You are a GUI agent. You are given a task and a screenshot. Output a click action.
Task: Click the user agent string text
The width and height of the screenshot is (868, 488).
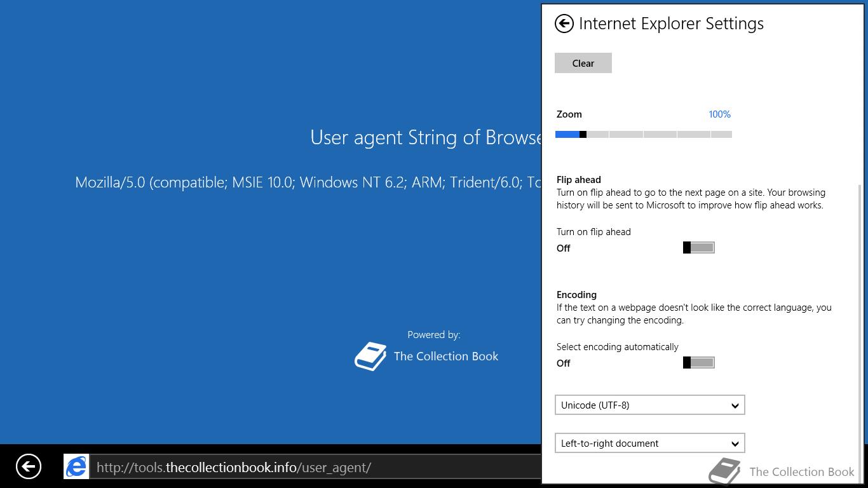[x=308, y=182]
